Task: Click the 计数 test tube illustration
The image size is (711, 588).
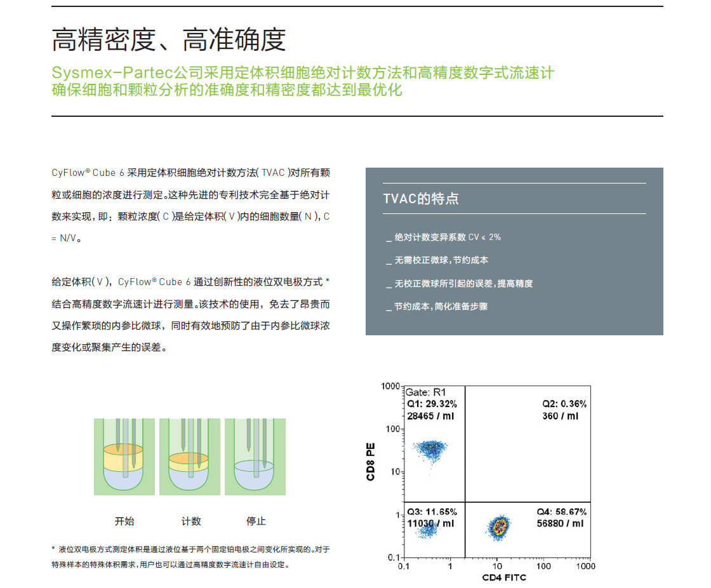Action: [x=189, y=457]
